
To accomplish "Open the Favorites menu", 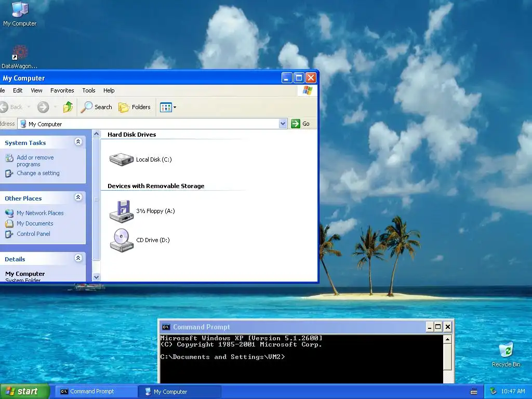I will pos(62,90).
